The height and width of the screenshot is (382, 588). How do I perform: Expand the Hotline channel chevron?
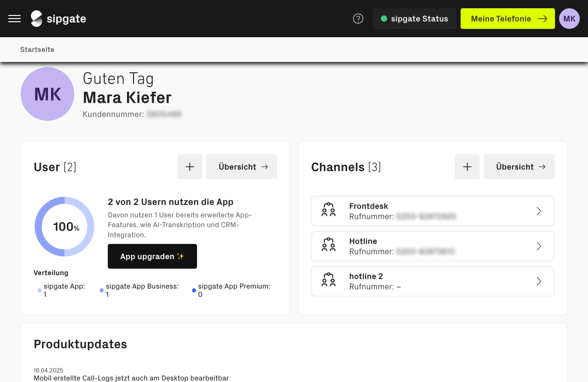tap(538, 246)
